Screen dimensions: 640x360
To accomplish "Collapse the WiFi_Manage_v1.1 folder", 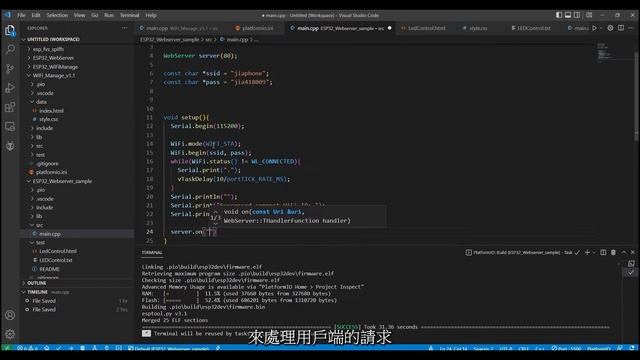I will 78,76.
